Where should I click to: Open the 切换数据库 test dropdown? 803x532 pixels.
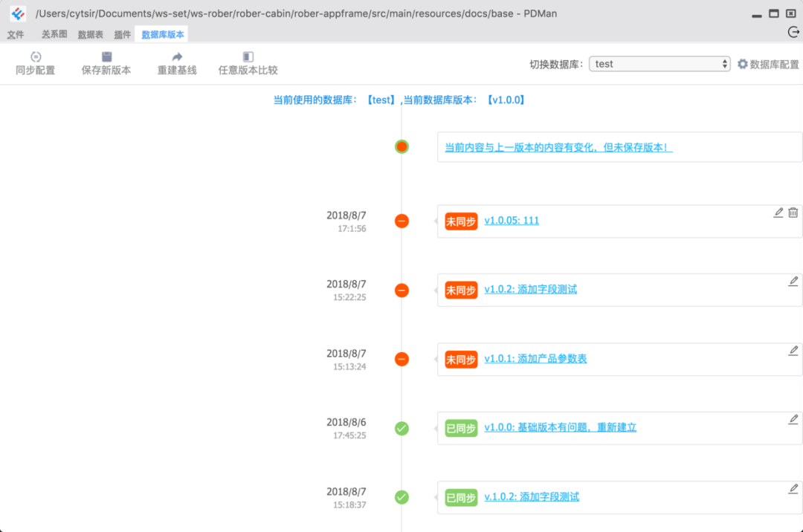point(659,64)
